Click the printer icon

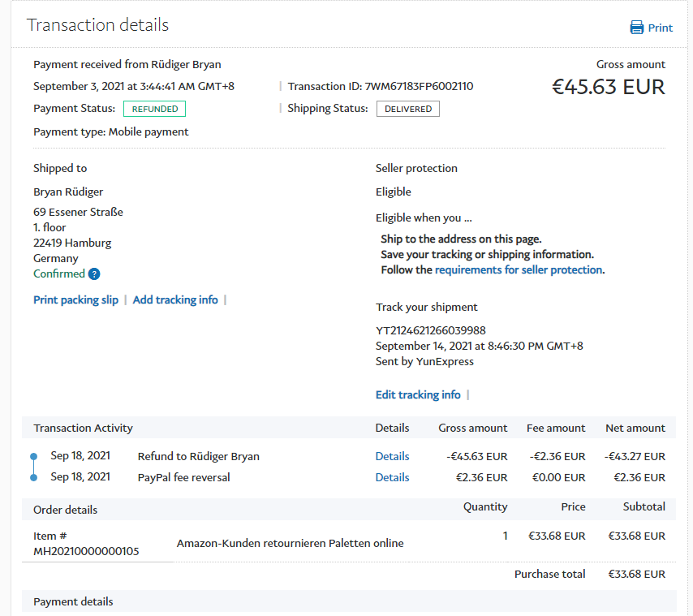(x=637, y=28)
